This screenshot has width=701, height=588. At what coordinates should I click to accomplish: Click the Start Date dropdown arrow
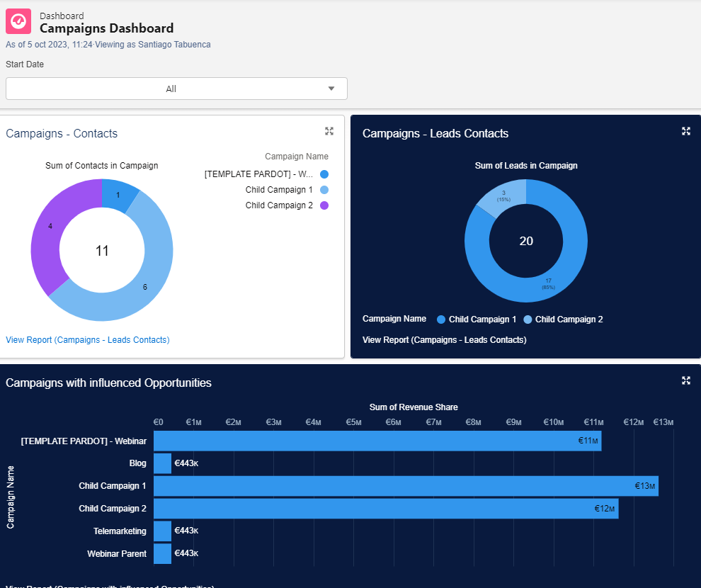pos(331,89)
